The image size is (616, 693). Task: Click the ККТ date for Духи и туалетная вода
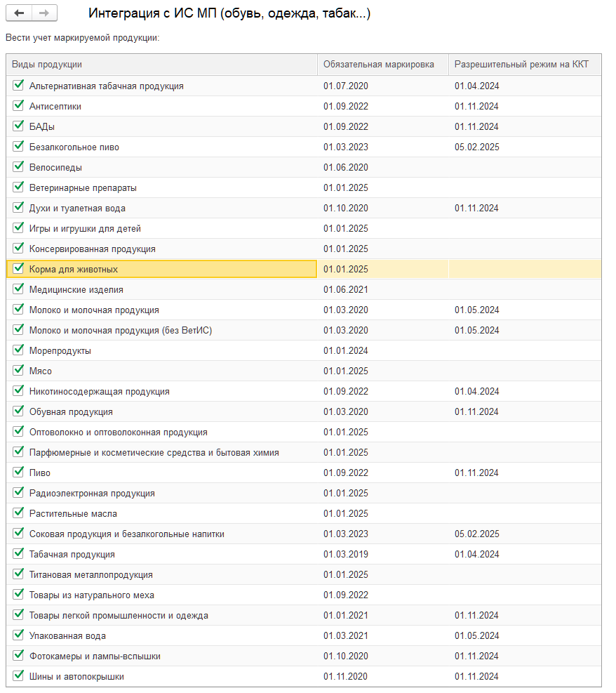point(476,208)
